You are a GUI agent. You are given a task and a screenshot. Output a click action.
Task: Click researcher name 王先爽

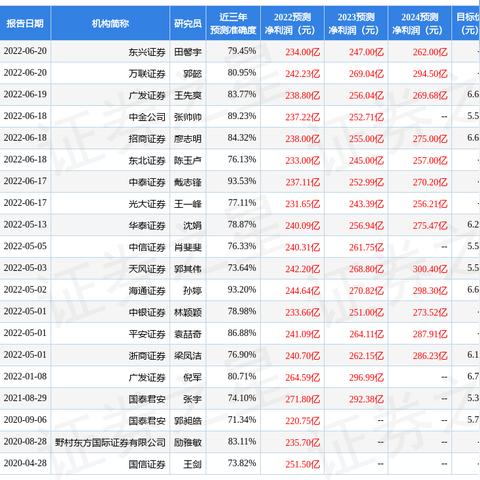[188, 95]
